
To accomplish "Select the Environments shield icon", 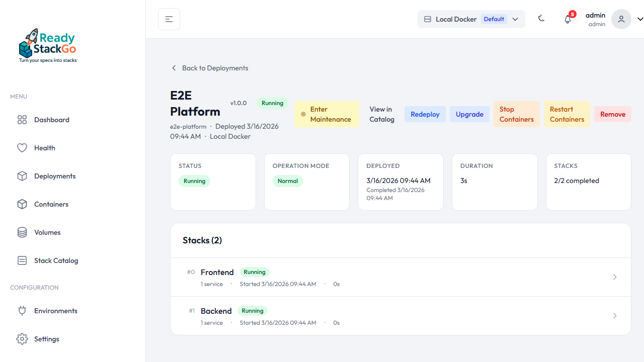I will click(x=22, y=311).
